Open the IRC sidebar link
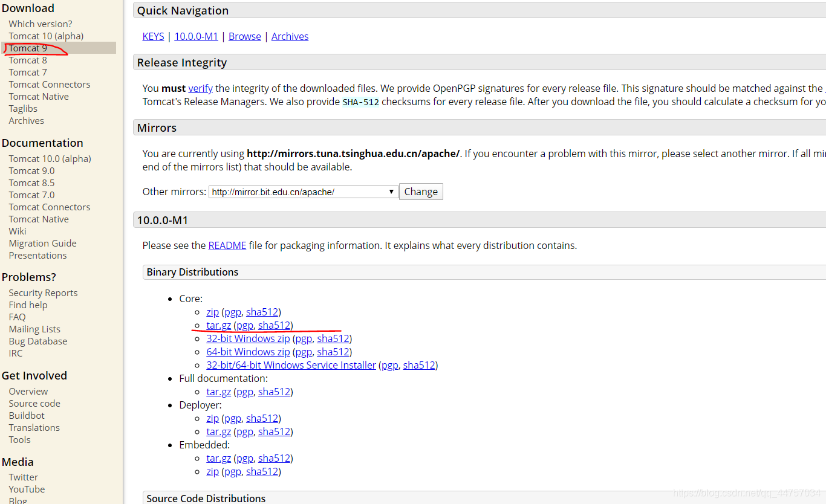Viewport: 826px width, 504px height. tap(16, 354)
